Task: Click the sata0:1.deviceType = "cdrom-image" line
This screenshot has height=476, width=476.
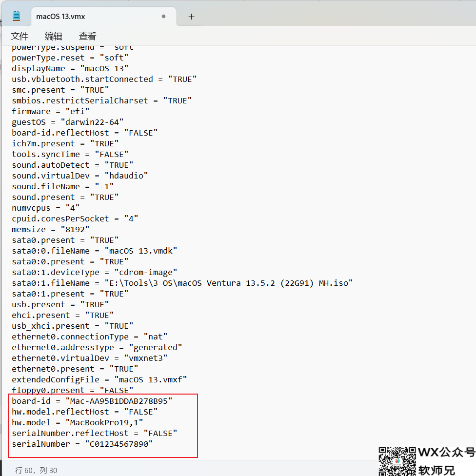Action: [x=95, y=272]
